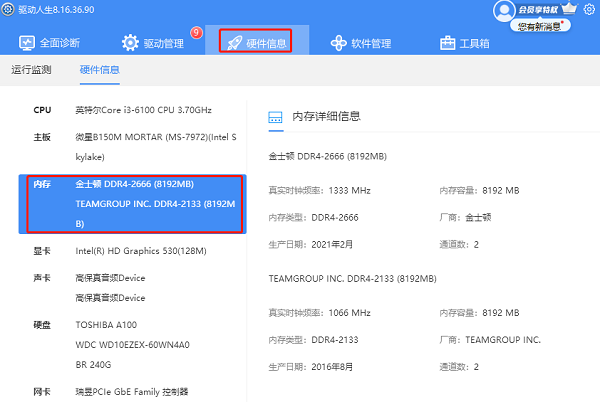Select the 内存 row 金士顿 DDR4-2666

click(x=132, y=204)
